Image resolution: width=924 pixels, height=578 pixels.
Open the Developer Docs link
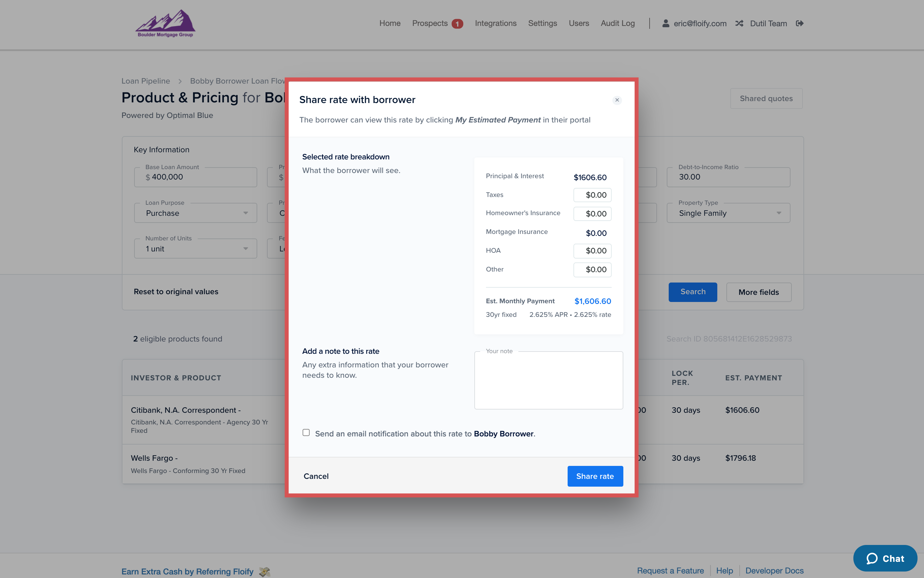(774, 570)
